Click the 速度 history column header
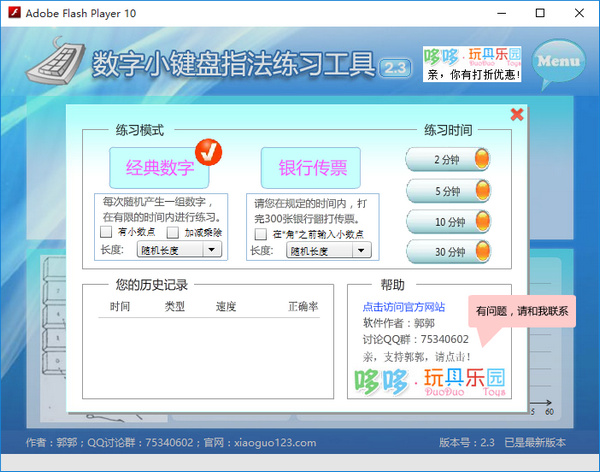This screenshot has height=472, width=600. click(x=226, y=306)
